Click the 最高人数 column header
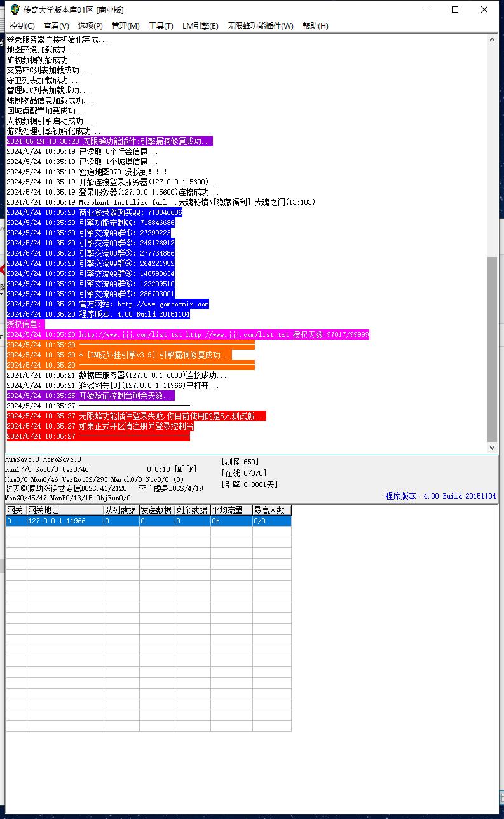The width and height of the screenshot is (504, 819). click(x=272, y=510)
